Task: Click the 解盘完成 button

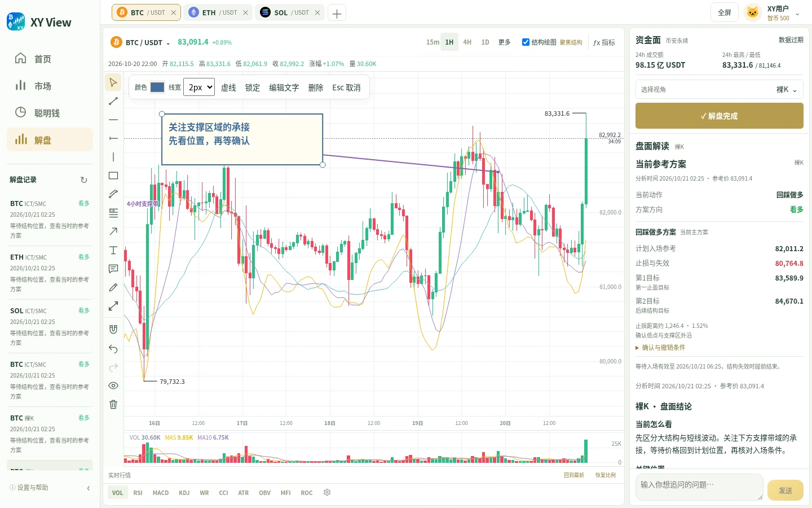Action: coord(719,116)
